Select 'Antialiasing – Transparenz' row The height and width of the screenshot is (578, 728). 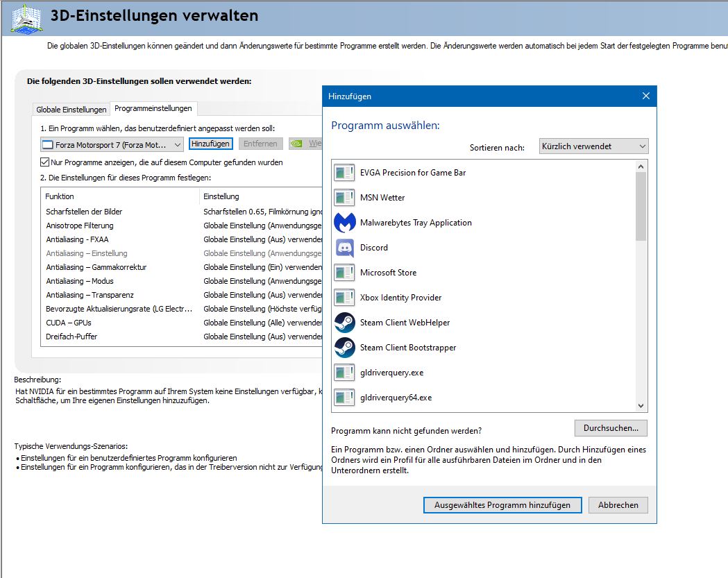[182, 296]
